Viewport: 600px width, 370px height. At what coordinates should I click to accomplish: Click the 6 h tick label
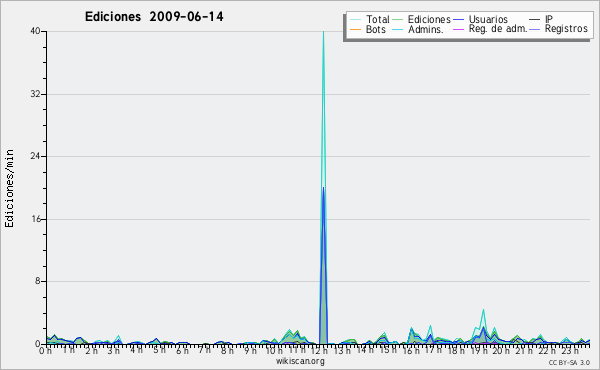point(182,350)
